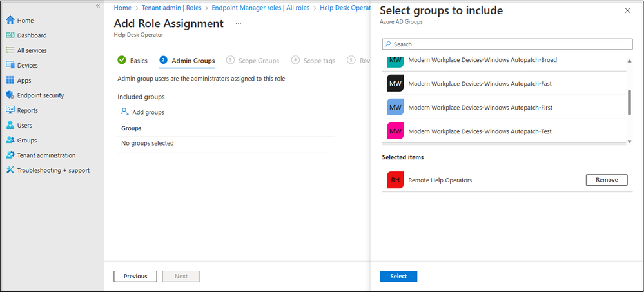The width and height of the screenshot is (644, 292).
Task: Remove Remote Help Operators from selected items
Action: (607, 180)
